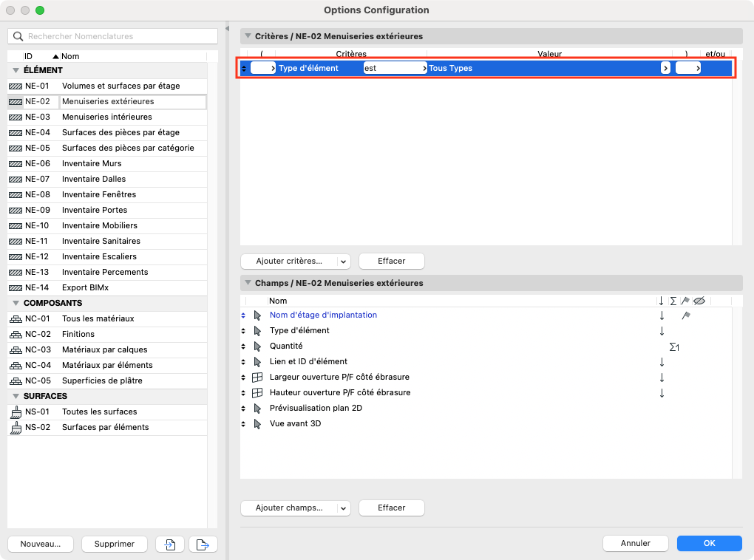Confirm with the OK button
Screen dimensions: 754x560
click(x=710, y=543)
